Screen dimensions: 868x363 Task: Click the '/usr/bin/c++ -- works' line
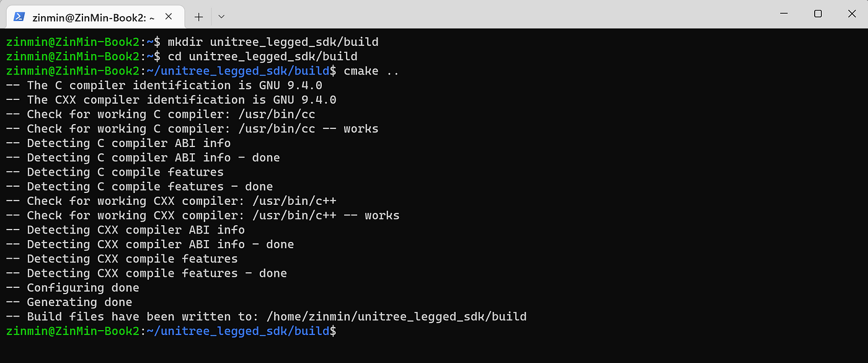coord(203,216)
